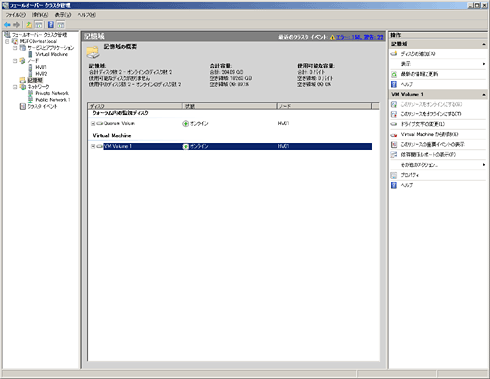
Task: Click the ネットワーク icon in the tree
Action: click(x=22, y=87)
